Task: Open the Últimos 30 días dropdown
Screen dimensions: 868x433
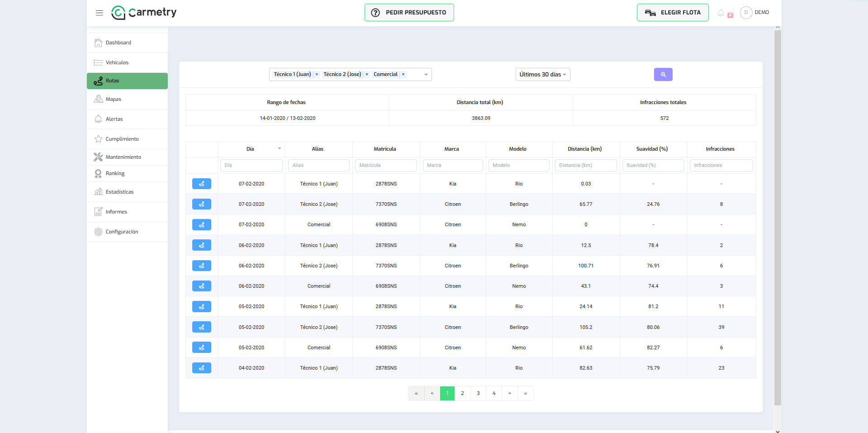Action: [x=543, y=74]
